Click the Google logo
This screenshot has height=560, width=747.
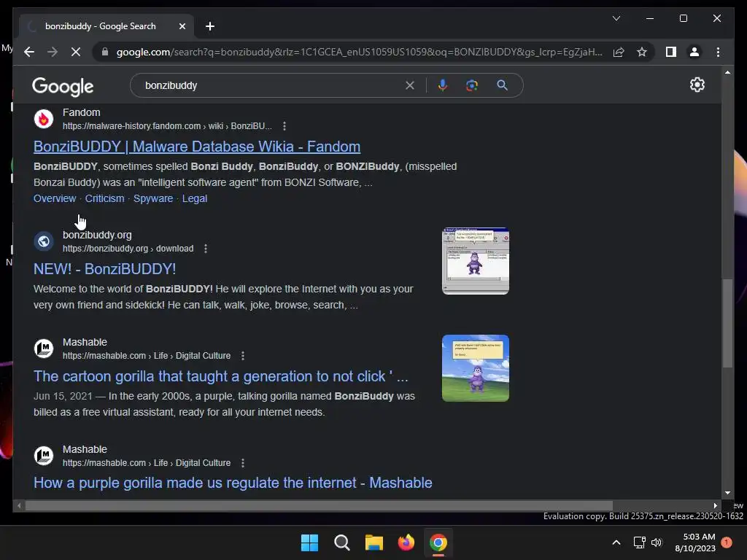click(x=63, y=86)
